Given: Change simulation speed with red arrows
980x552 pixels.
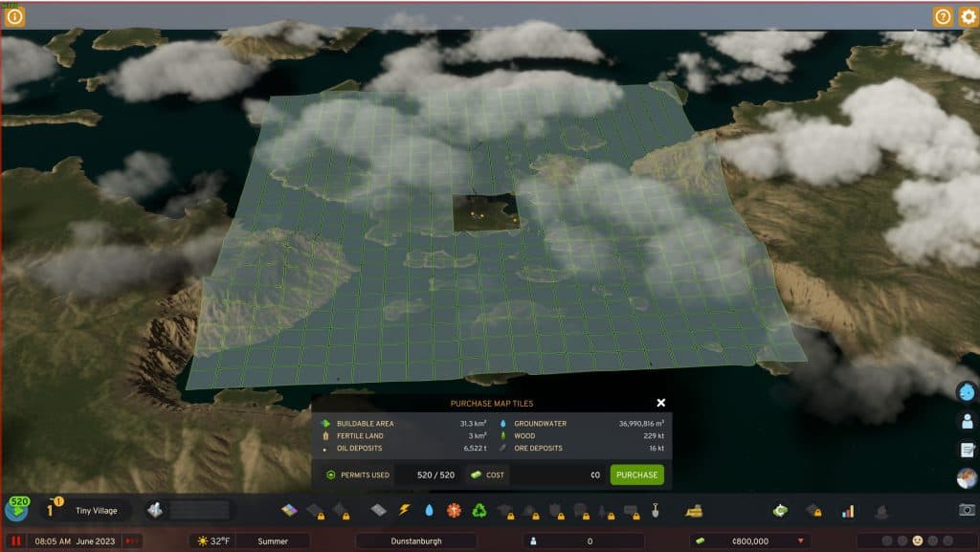Looking at the screenshot, I should 132,541.
